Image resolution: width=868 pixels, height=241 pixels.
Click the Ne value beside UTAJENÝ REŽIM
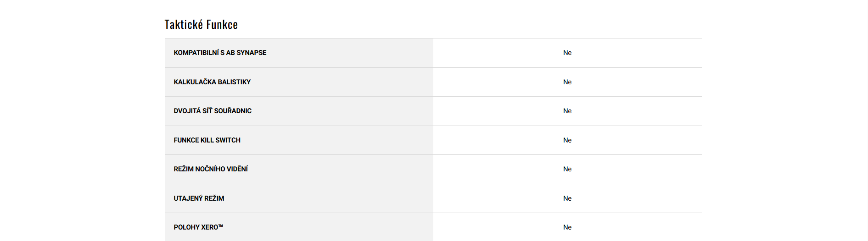click(x=567, y=198)
